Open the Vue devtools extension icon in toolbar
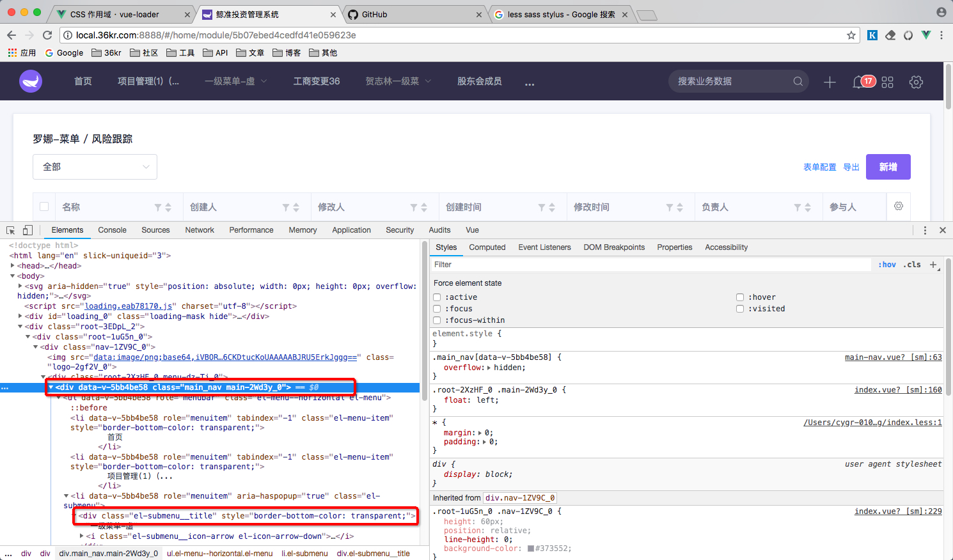 click(925, 35)
